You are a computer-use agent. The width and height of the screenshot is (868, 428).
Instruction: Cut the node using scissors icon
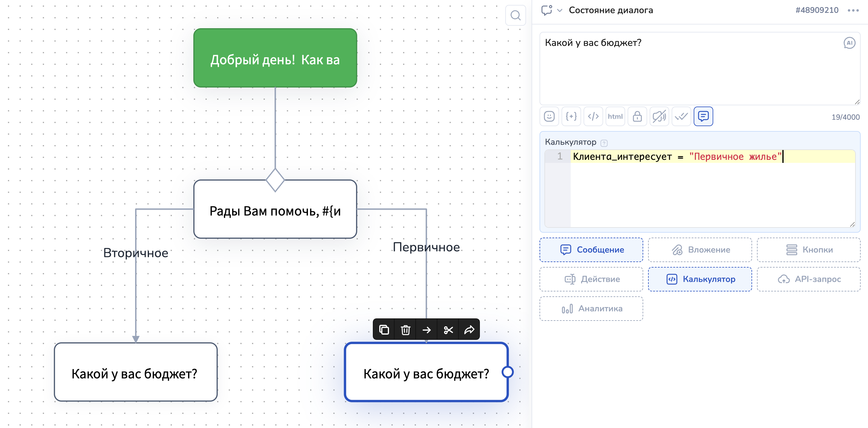[x=448, y=329]
